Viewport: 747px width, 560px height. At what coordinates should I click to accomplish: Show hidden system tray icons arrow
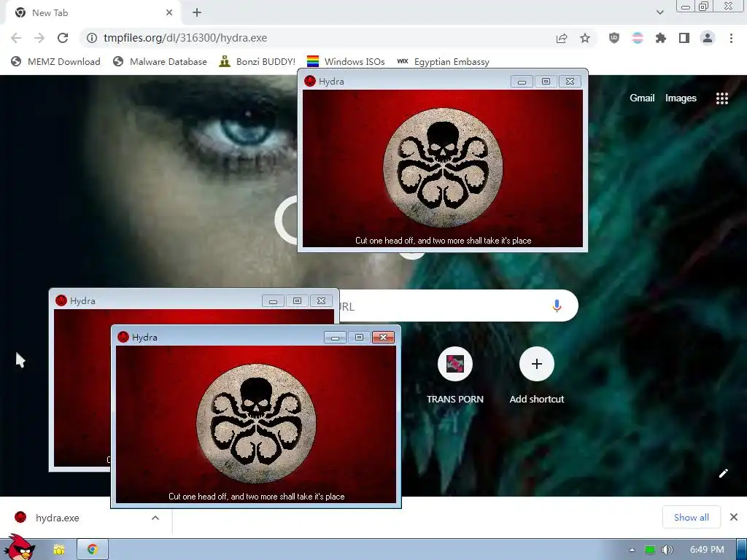tap(632, 550)
